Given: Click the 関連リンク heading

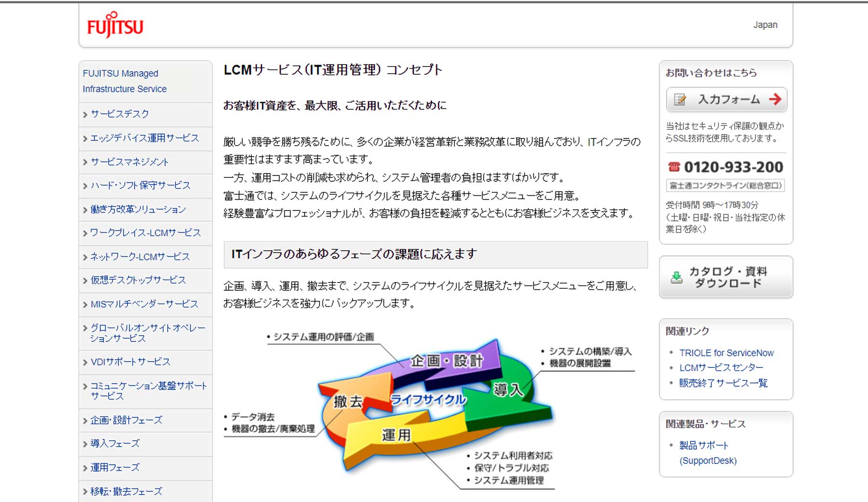Looking at the screenshot, I should (x=687, y=331).
